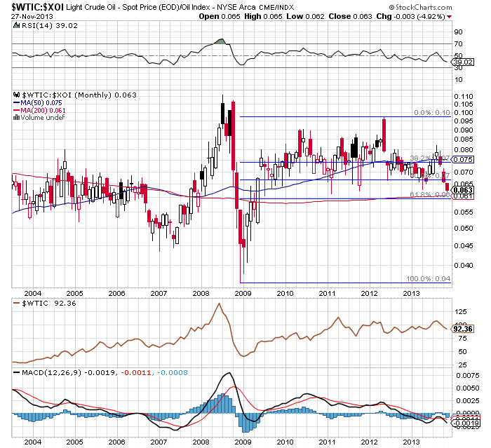Click the MACD histogram trough in early 2009
The image size is (491, 448).
tap(245, 423)
